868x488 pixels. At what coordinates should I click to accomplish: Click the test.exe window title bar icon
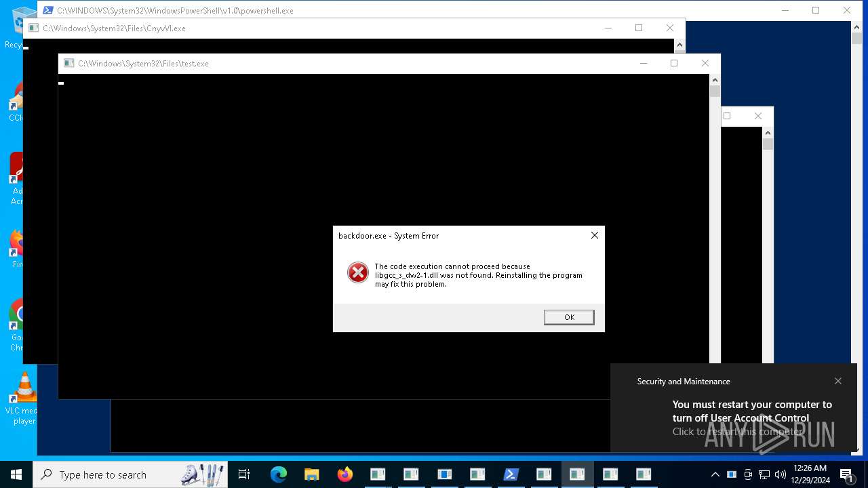point(68,63)
